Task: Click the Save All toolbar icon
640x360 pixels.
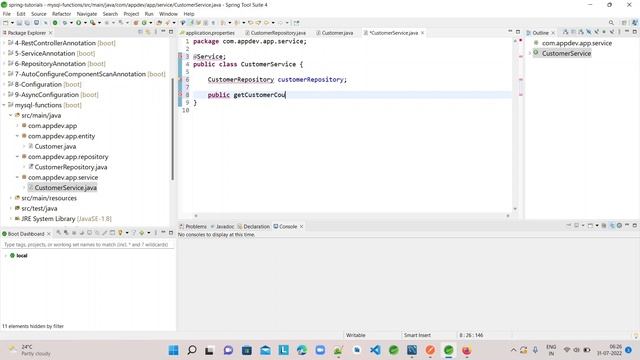Action: tap(27, 23)
